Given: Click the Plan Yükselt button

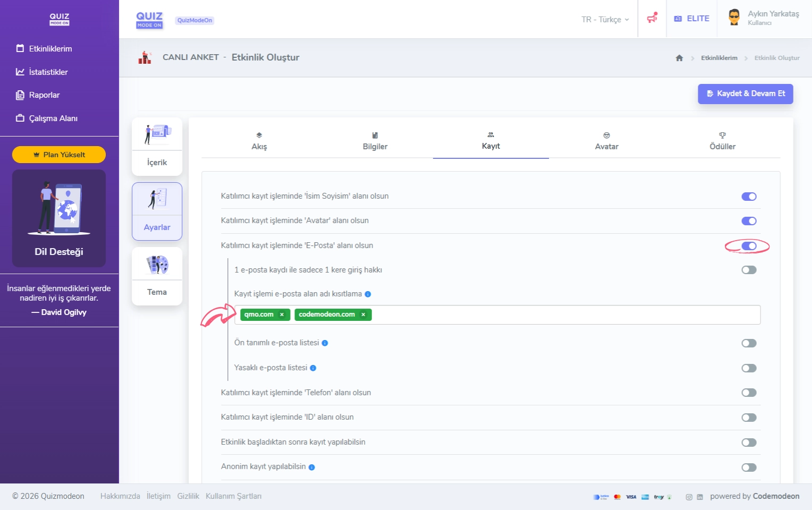Looking at the screenshot, I should [x=59, y=155].
